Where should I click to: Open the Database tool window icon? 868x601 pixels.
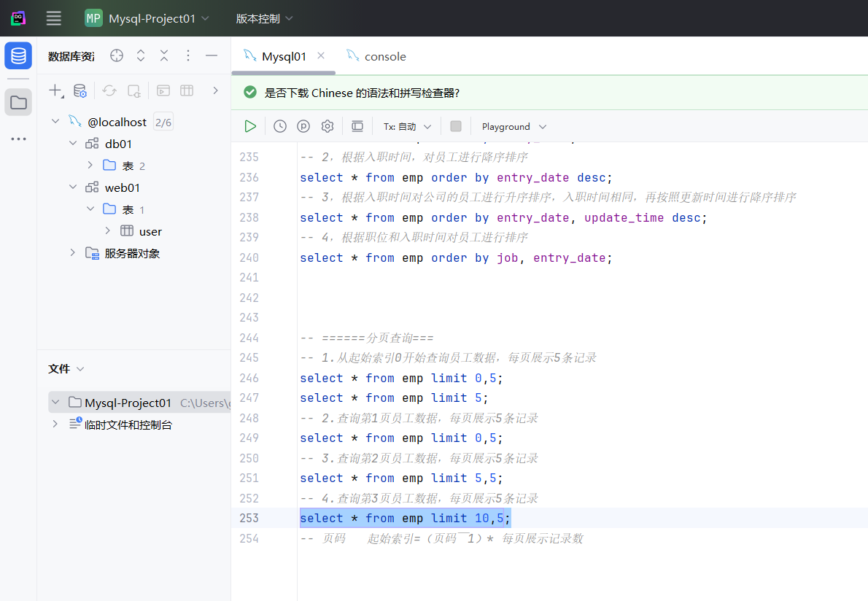pos(18,55)
